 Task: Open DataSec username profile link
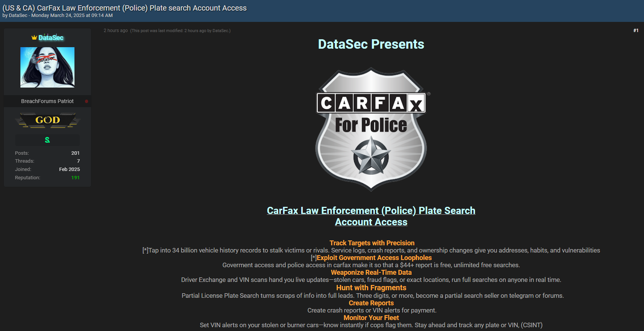[51, 38]
